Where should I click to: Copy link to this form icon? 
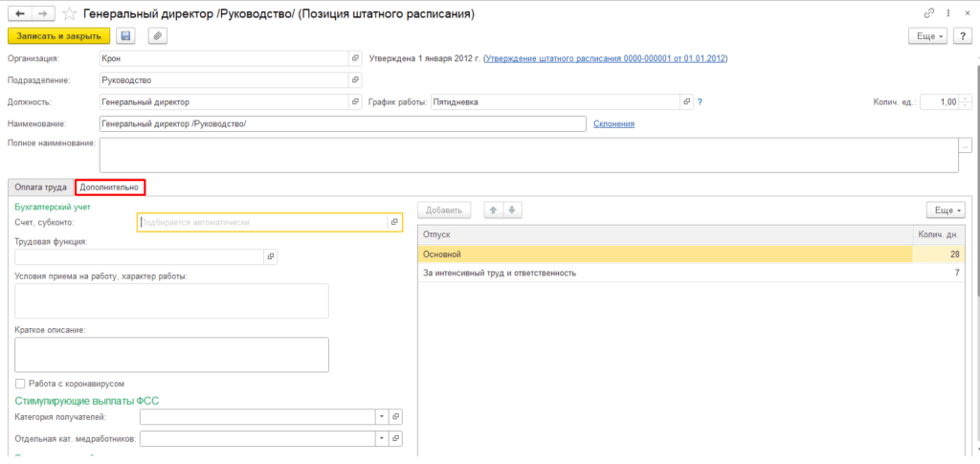(x=929, y=13)
